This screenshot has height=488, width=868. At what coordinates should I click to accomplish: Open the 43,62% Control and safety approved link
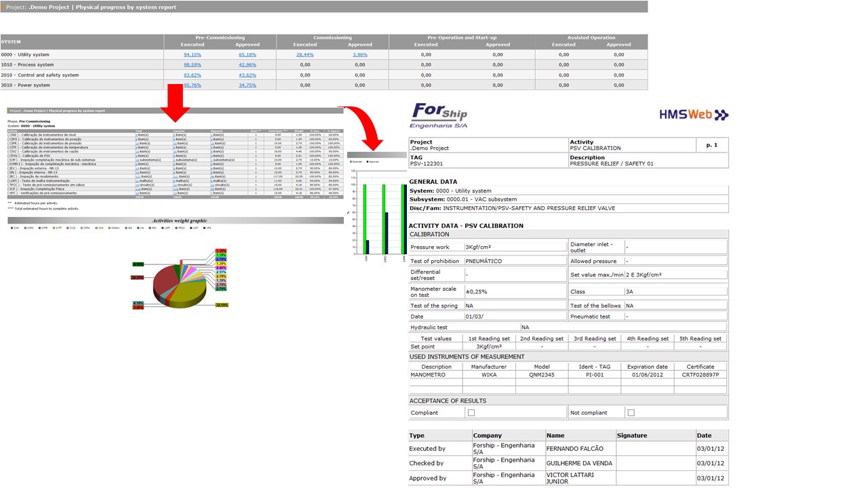tap(247, 75)
